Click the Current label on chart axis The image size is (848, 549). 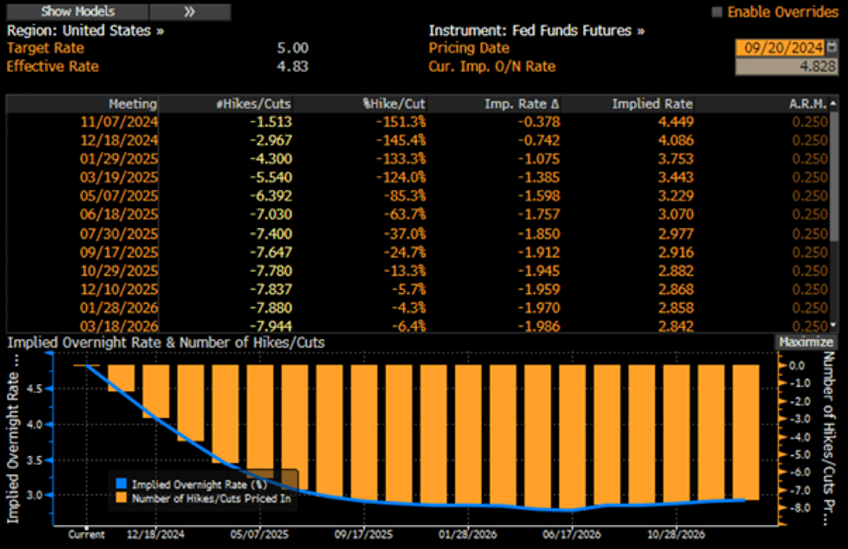point(86,534)
